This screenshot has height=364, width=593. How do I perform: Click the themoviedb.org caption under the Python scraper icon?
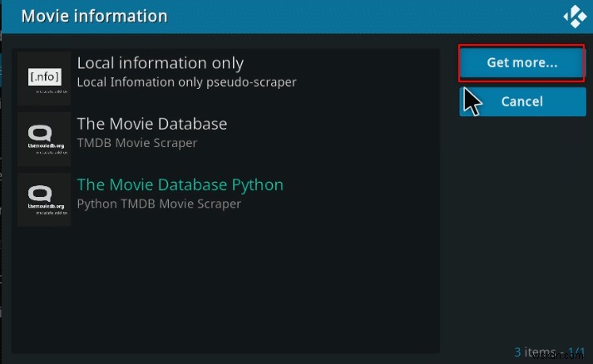tap(46, 206)
